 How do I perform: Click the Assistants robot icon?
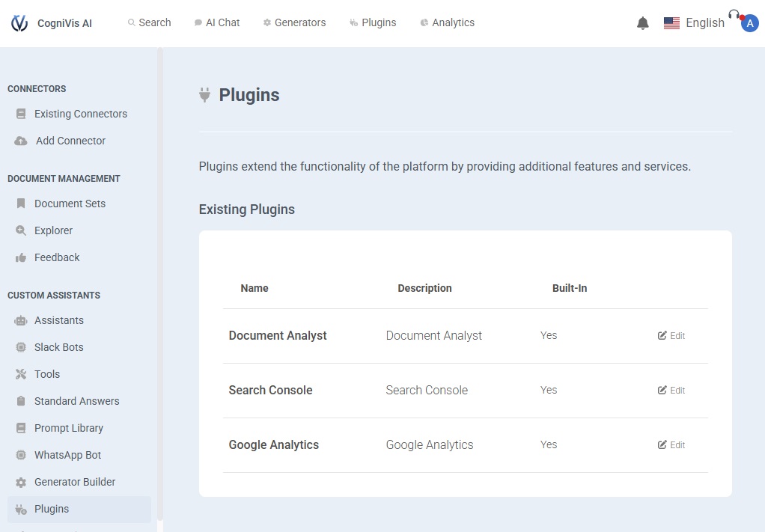(x=21, y=320)
